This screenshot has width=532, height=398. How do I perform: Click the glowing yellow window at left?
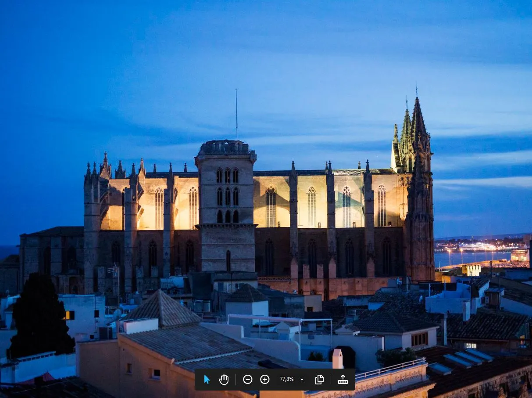coord(69,315)
